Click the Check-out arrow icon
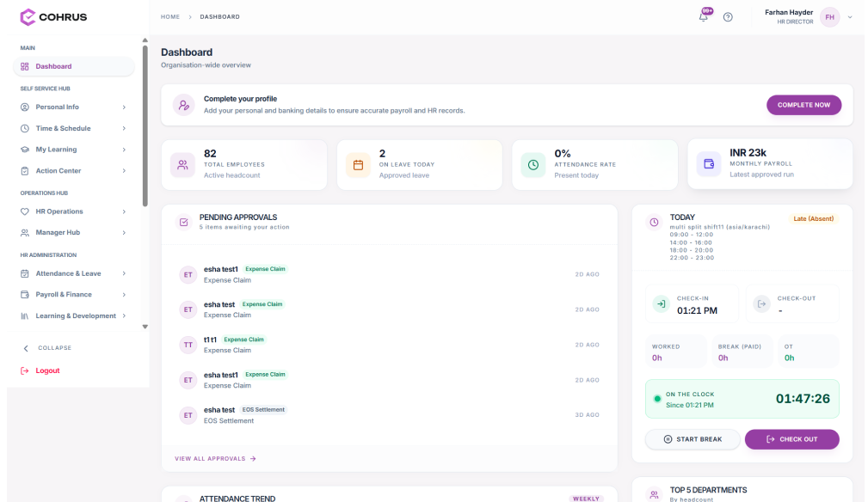Image resolution: width=868 pixels, height=502 pixels. (761, 304)
